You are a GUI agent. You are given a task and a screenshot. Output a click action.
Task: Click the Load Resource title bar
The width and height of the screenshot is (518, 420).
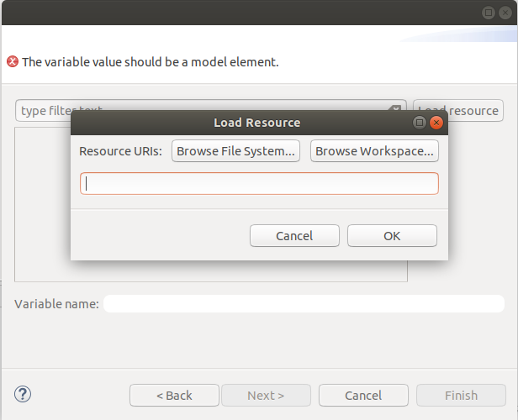(256, 123)
